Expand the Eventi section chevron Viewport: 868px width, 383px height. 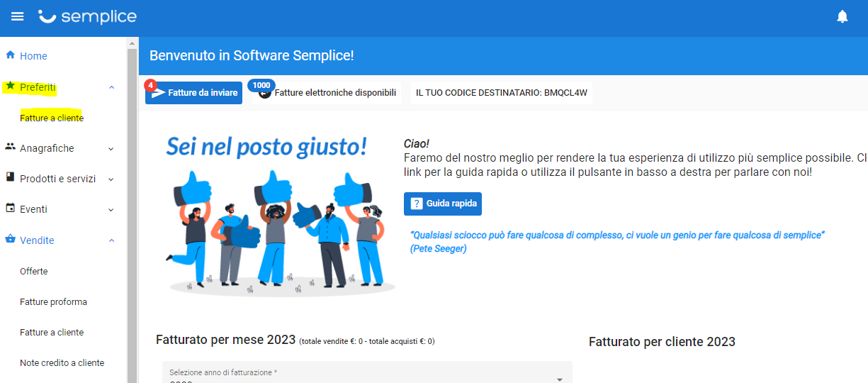[x=111, y=210]
